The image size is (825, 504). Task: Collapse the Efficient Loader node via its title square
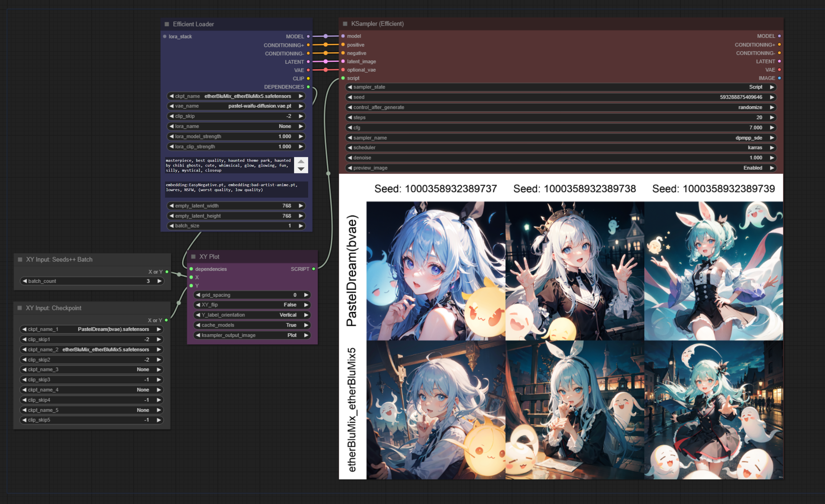167,24
